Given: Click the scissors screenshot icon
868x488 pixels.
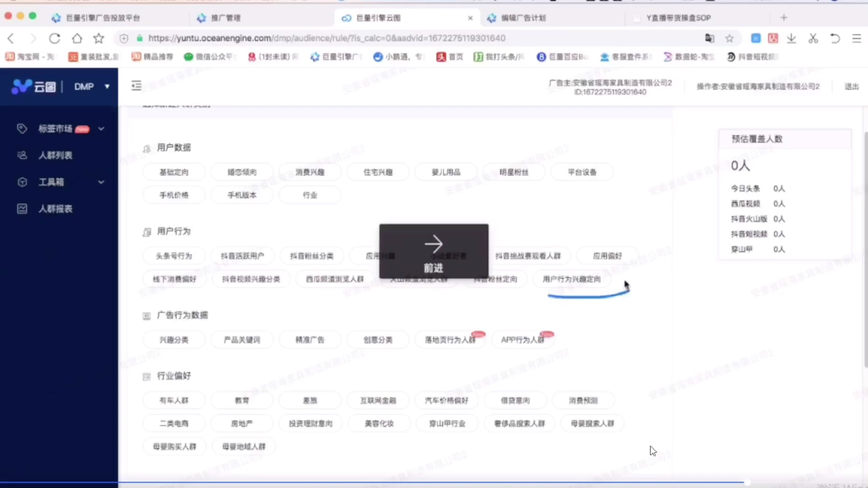Looking at the screenshot, I should click(x=813, y=38).
